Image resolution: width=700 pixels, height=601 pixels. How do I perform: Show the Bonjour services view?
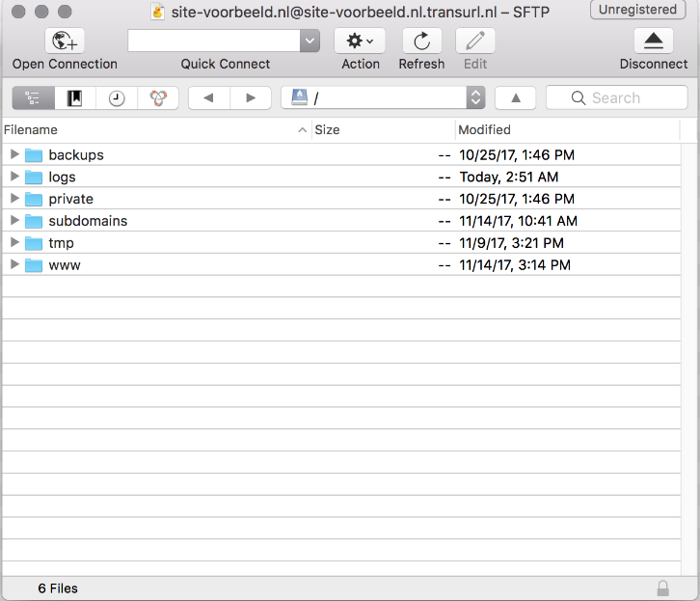coord(158,97)
